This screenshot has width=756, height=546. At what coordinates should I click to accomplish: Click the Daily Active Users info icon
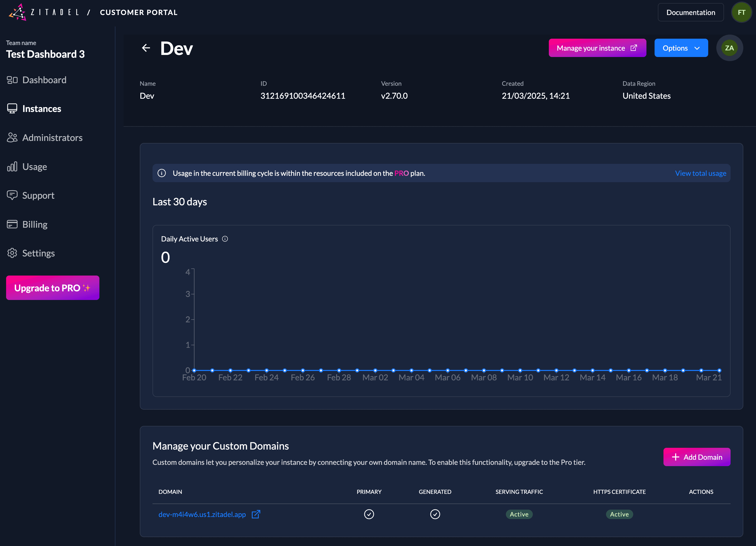[225, 239]
